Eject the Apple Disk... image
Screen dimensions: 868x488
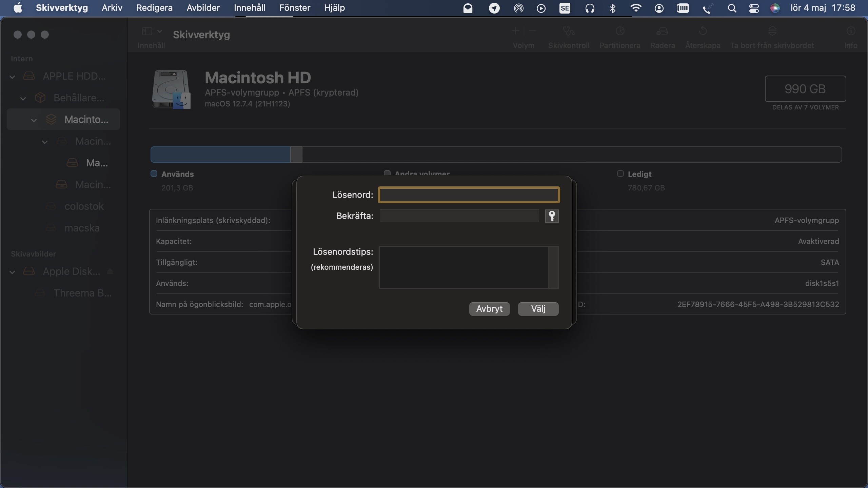110,271
